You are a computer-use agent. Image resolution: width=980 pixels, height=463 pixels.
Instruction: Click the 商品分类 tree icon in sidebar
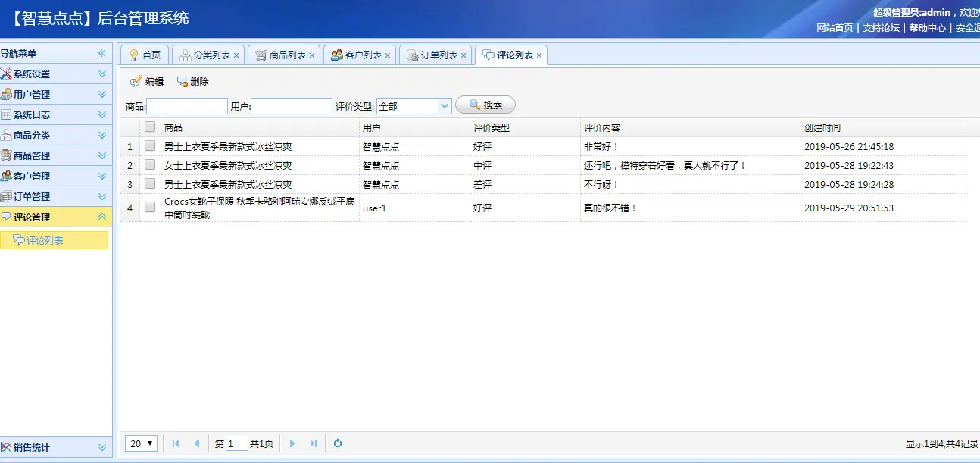coord(6,135)
